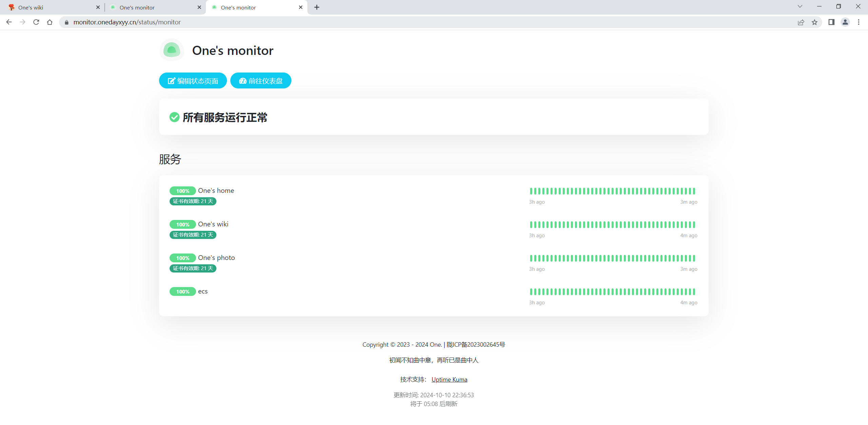The image size is (868, 425).
Task: Click the forward navigation arrow
Action: pyautogui.click(x=23, y=22)
